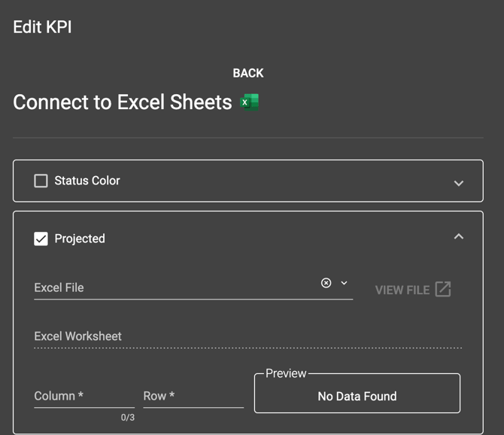
Task: Click the Connect to Excel Sheets heading
Action: [123, 102]
